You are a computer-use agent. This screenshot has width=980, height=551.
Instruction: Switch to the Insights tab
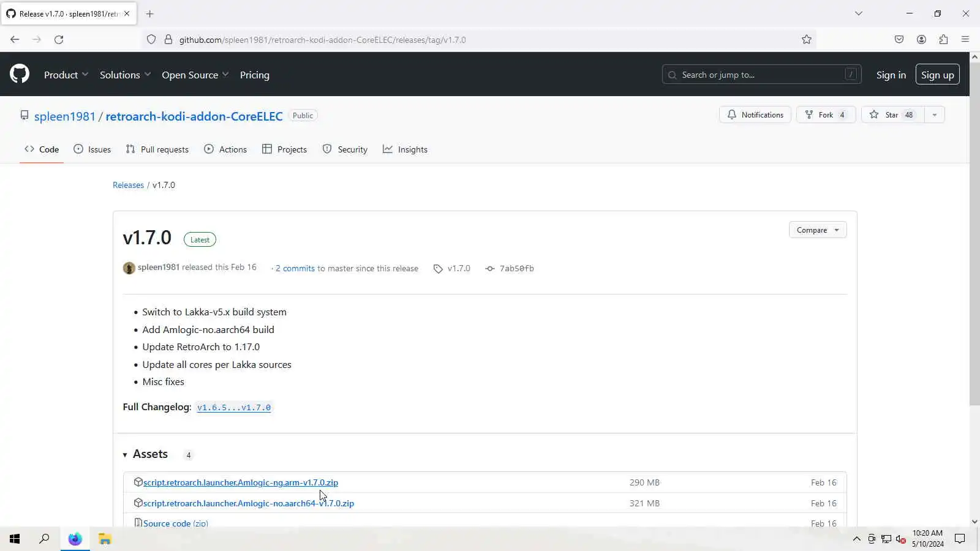pyautogui.click(x=405, y=149)
